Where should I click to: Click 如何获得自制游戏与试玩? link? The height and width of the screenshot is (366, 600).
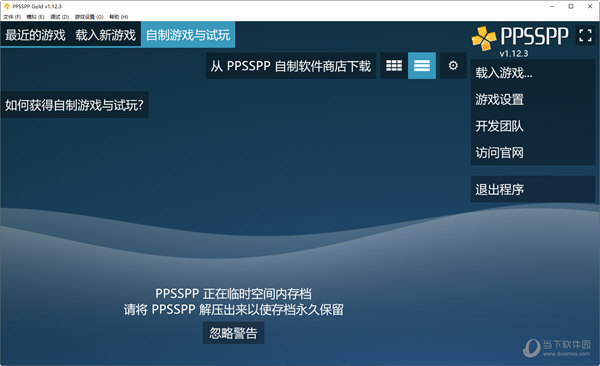click(x=75, y=105)
